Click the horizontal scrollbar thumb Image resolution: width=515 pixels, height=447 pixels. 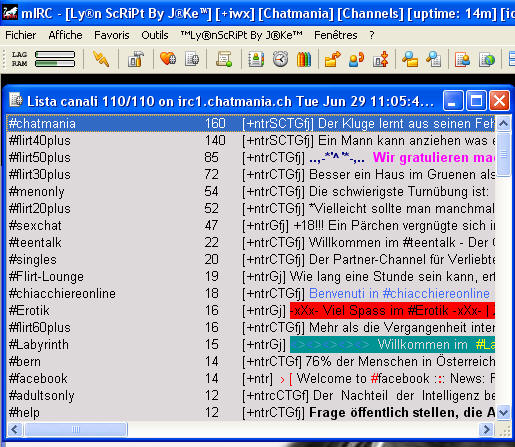coord(76,429)
